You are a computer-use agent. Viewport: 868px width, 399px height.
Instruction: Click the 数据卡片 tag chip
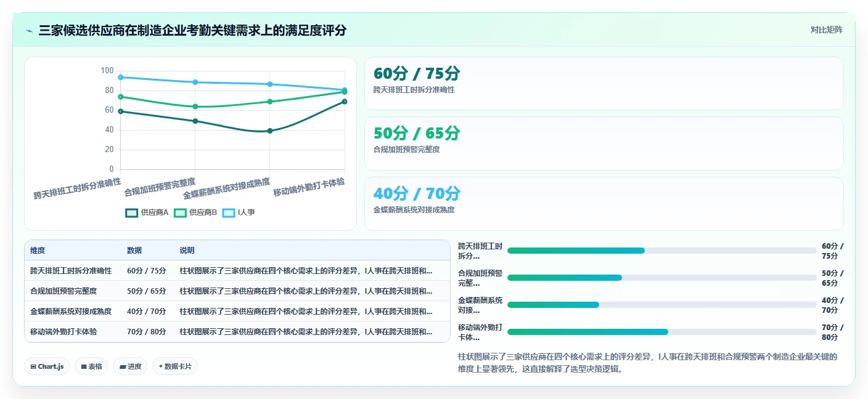click(x=175, y=366)
